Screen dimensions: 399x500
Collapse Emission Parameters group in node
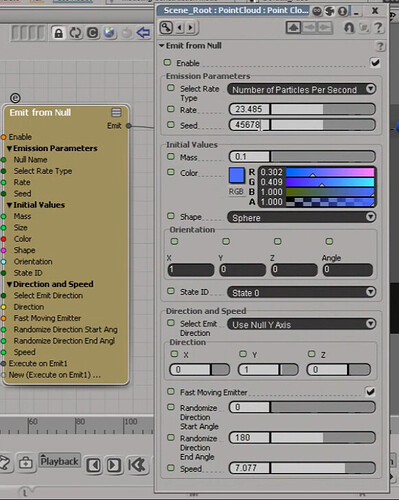point(10,148)
